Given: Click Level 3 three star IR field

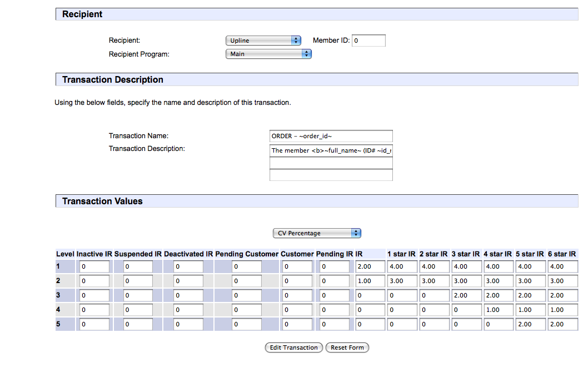Looking at the screenshot, I should coord(466,295).
